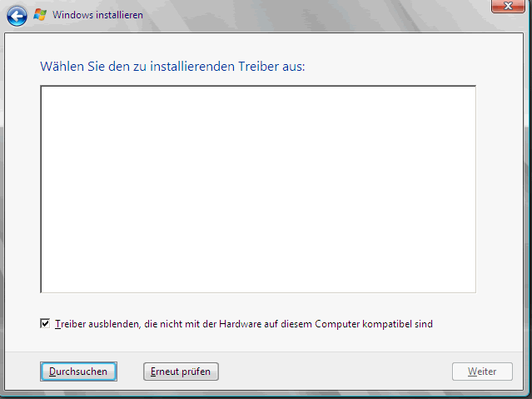Click the blue back arrow button
Image resolution: width=532 pixels, height=399 pixels.
tap(17, 16)
